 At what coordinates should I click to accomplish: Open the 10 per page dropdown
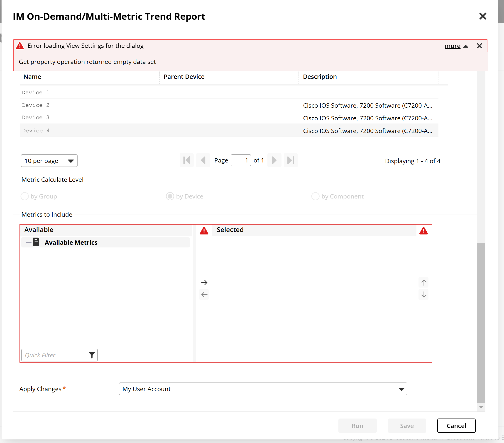49,161
